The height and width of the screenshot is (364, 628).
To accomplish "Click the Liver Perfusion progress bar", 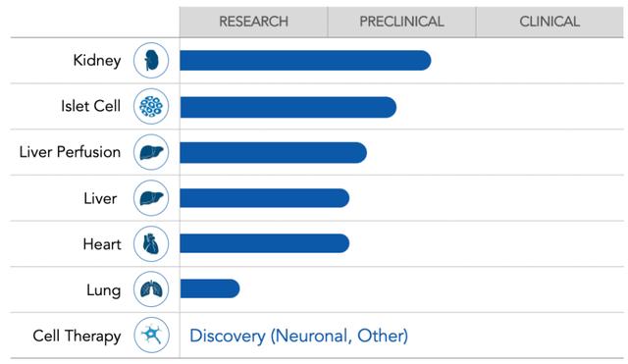I will click(x=273, y=153).
